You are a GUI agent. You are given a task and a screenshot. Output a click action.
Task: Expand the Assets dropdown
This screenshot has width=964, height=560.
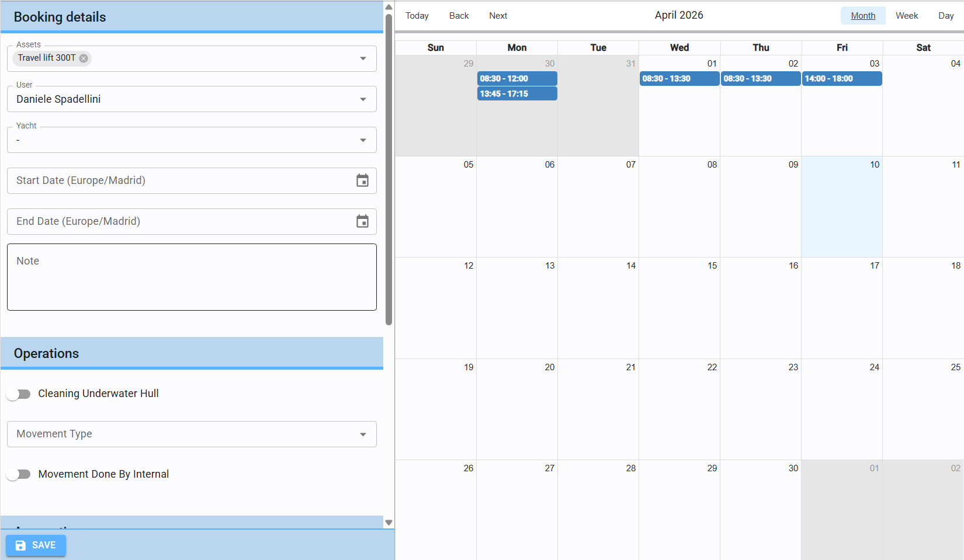363,58
